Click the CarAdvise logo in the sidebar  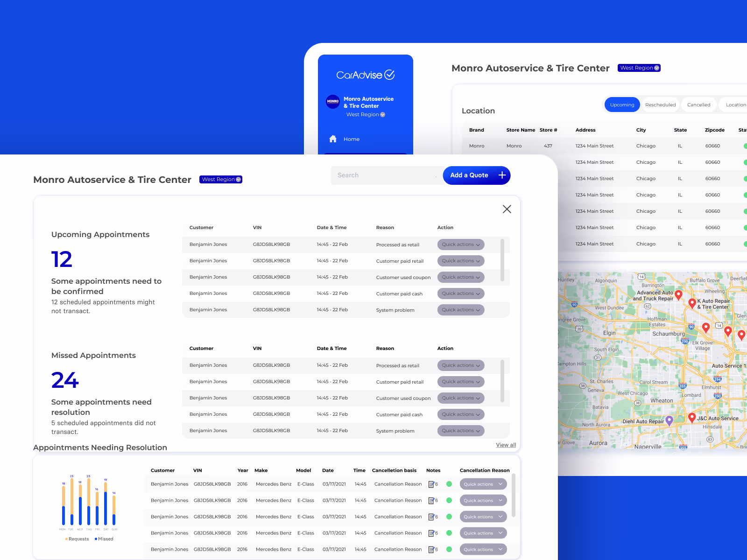pyautogui.click(x=366, y=75)
